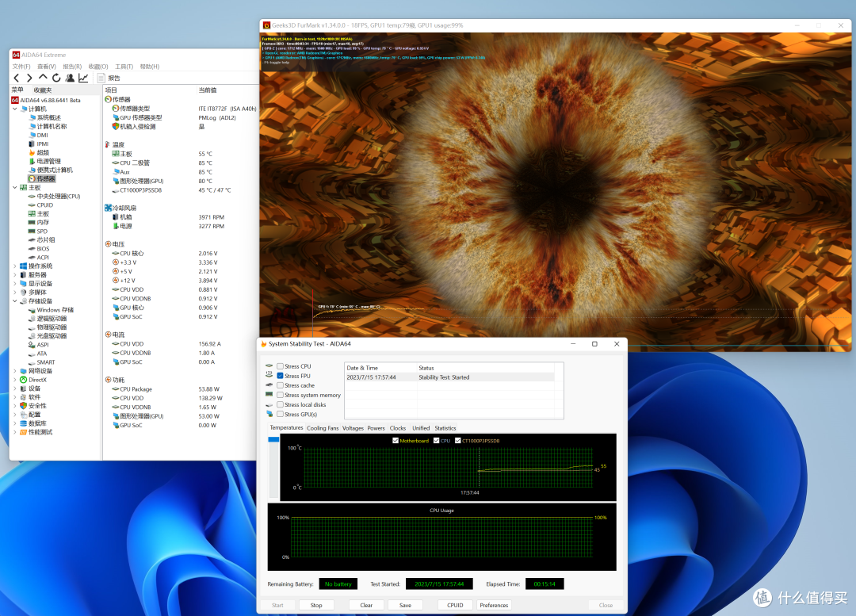This screenshot has width=856, height=616.
Task: Switch to the Cooling Fans tab
Action: tap(323, 428)
